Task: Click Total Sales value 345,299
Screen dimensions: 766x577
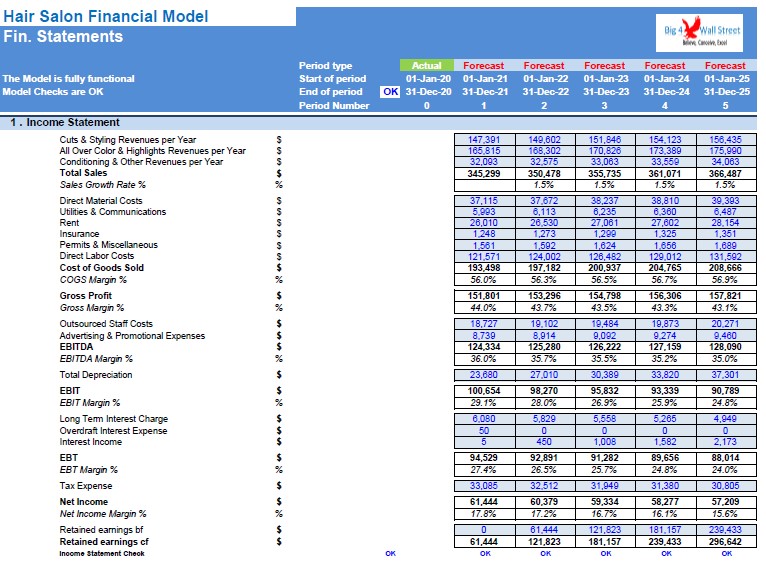Action: [484, 173]
